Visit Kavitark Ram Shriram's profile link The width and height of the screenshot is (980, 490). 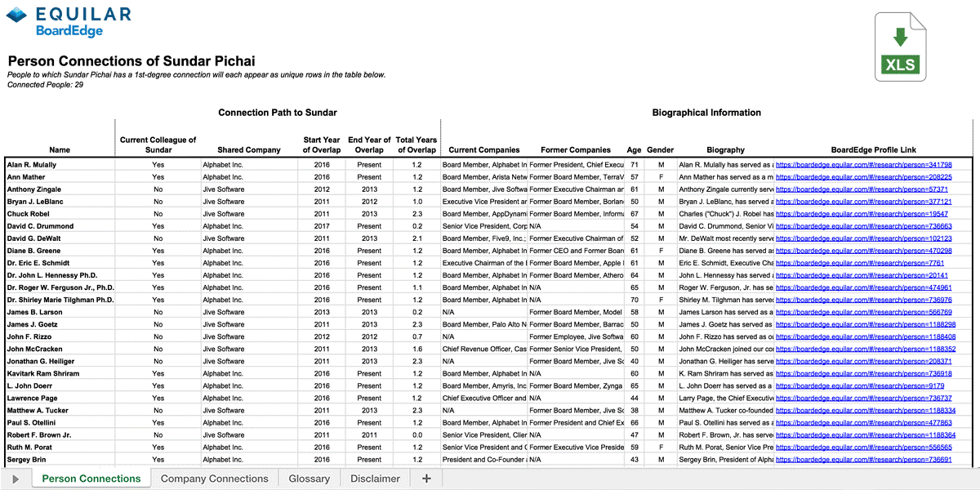(x=864, y=374)
